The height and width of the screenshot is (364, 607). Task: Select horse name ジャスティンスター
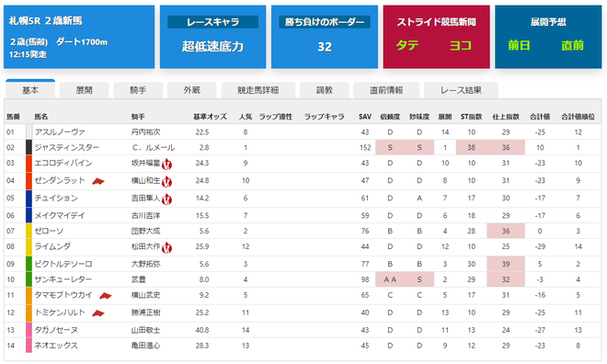coord(66,147)
